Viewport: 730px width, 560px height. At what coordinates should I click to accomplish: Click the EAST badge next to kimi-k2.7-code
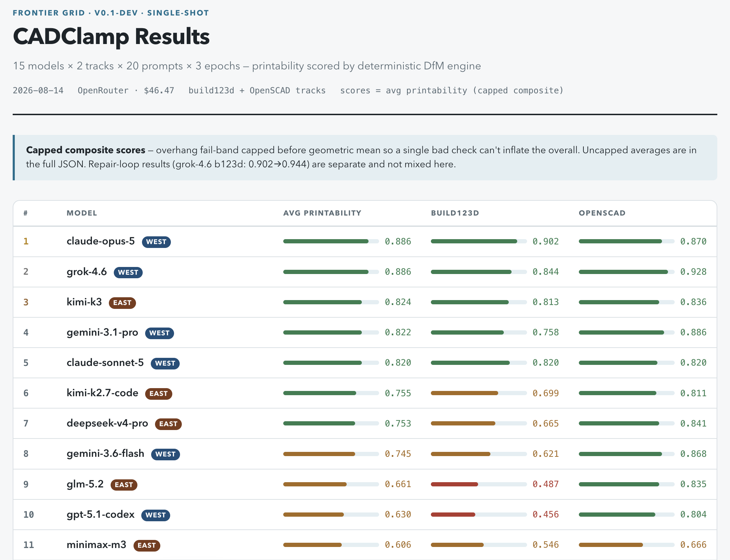(159, 394)
